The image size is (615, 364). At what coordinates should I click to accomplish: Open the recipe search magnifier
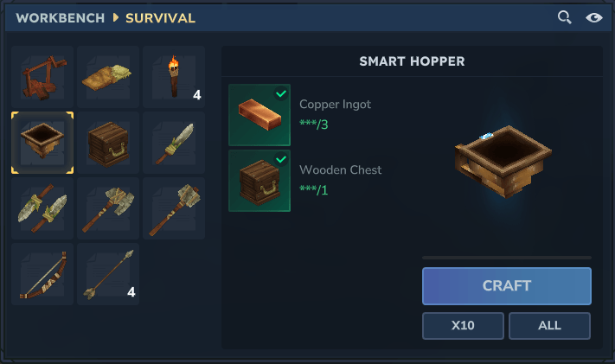pyautogui.click(x=565, y=17)
